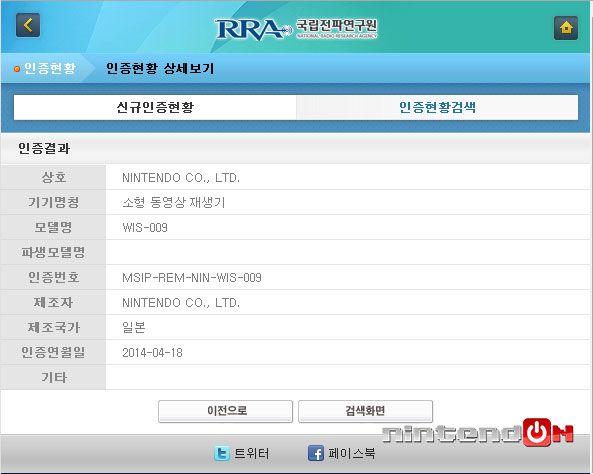Open home page via house icon
593x474 pixels.
tap(566, 28)
